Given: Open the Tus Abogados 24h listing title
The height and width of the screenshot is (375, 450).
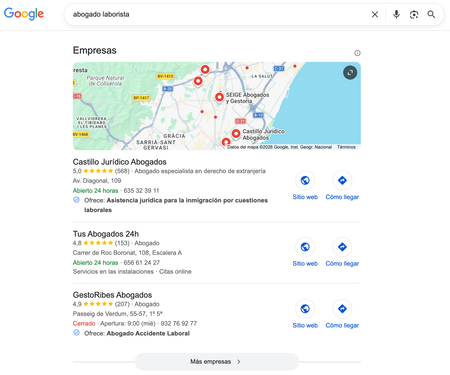Looking at the screenshot, I should click(x=106, y=234).
